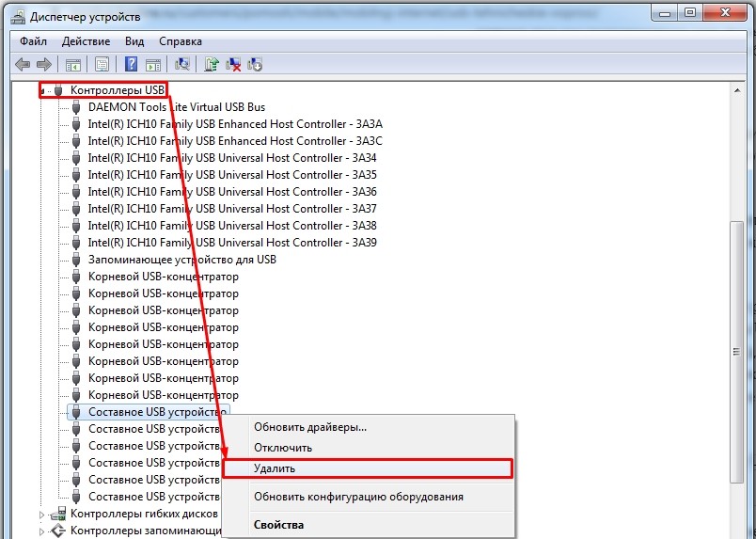Image resolution: width=756 pixels, height=539 pixels.
Task: Open the Файл menu
Action: click(x=33, y=41)
